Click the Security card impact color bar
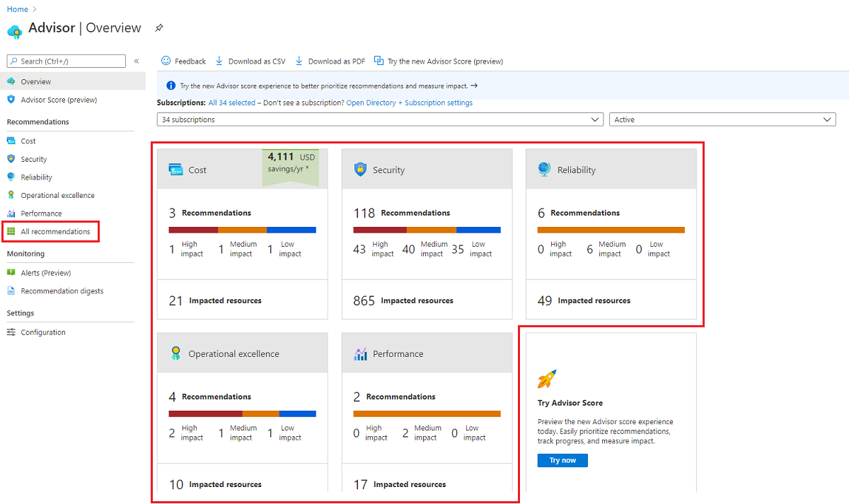849x504 pixels. [x=427, y=230]
